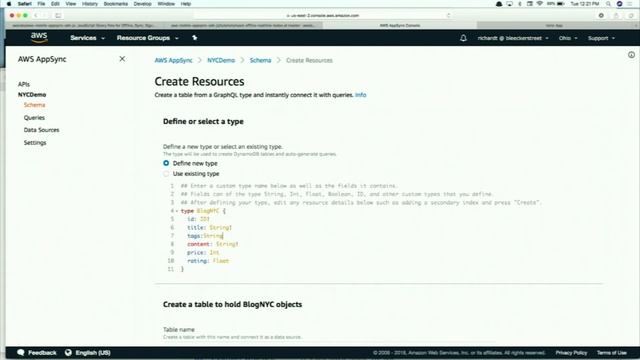Click the menu bar notification bell icon
640x360 pixels.
499,4
